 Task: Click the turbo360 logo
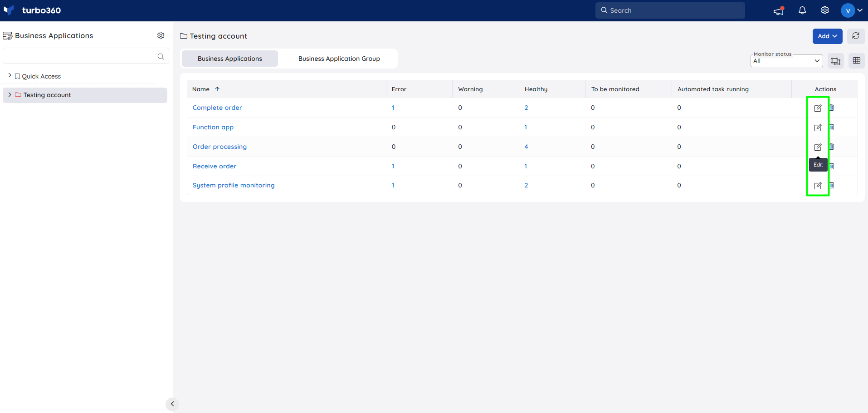point(32,10)
